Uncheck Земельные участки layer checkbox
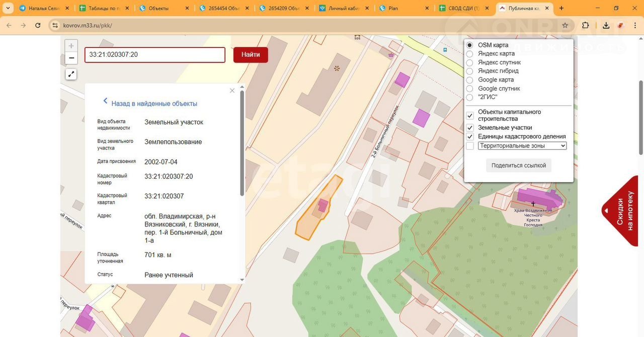 tap(470, 128)
